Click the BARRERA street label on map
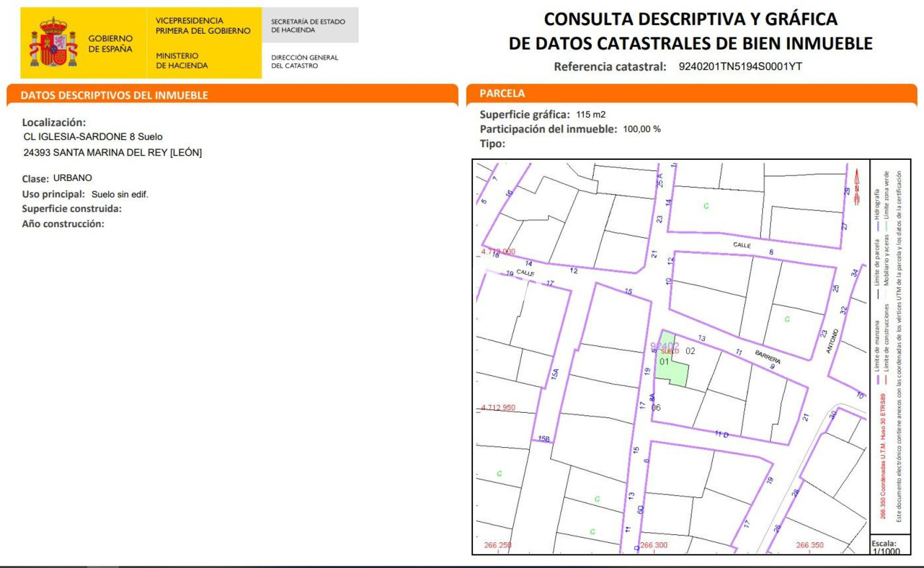 768,357
